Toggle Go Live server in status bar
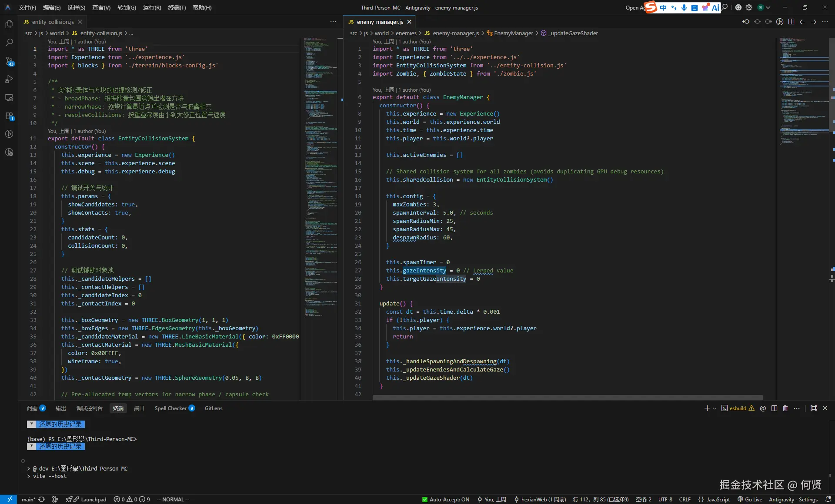Screen dimensions: 835x504 (x=750, y=500)
